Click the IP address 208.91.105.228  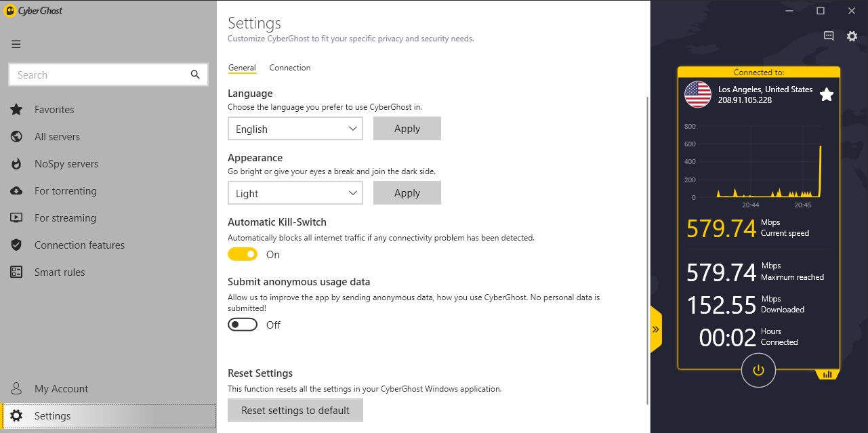click(x=745, y=100)
